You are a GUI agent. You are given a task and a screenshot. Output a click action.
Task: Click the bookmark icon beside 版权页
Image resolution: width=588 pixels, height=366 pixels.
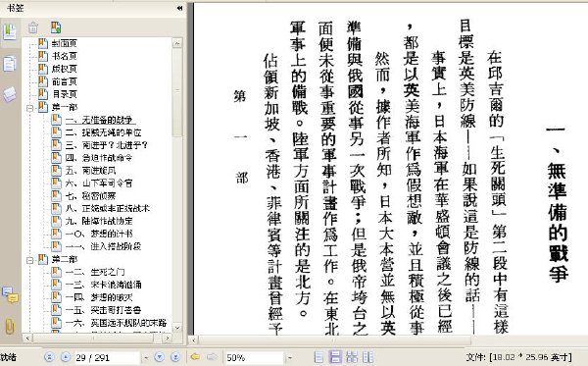43,69
